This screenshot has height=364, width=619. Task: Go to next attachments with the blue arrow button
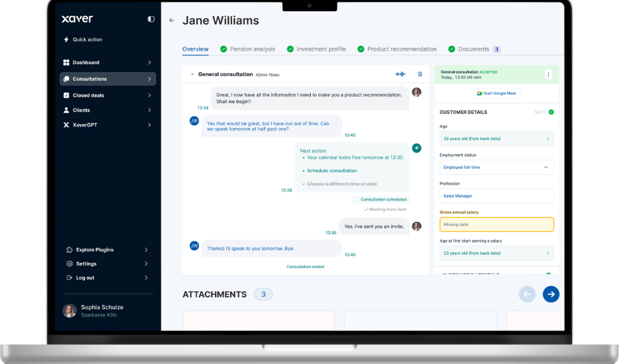tap(551, 294)
